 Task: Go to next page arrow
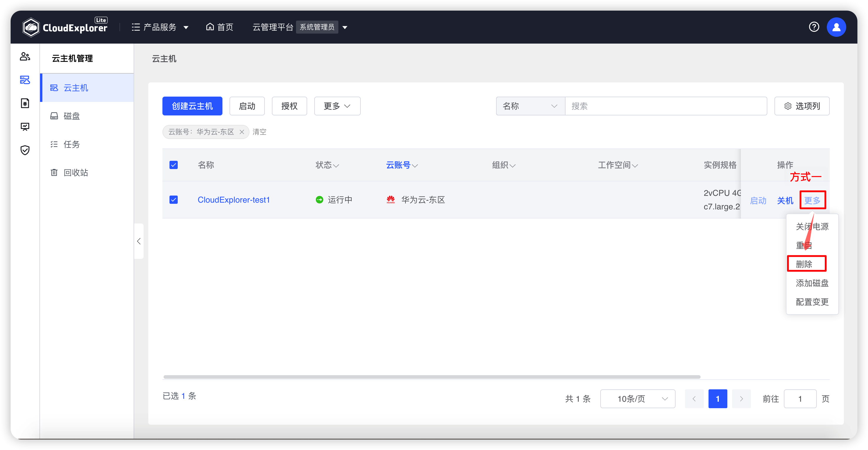click(x=741, y=399)
